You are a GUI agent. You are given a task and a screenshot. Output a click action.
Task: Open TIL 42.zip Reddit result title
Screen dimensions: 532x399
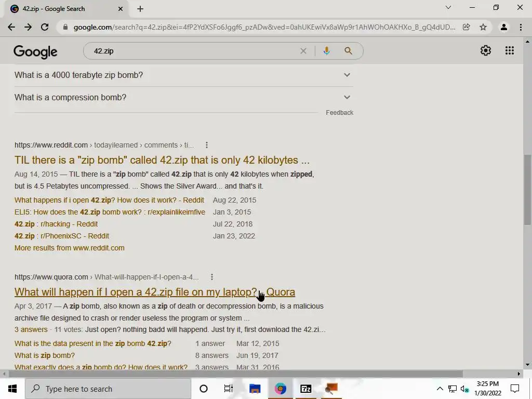[x=162, y=160]
